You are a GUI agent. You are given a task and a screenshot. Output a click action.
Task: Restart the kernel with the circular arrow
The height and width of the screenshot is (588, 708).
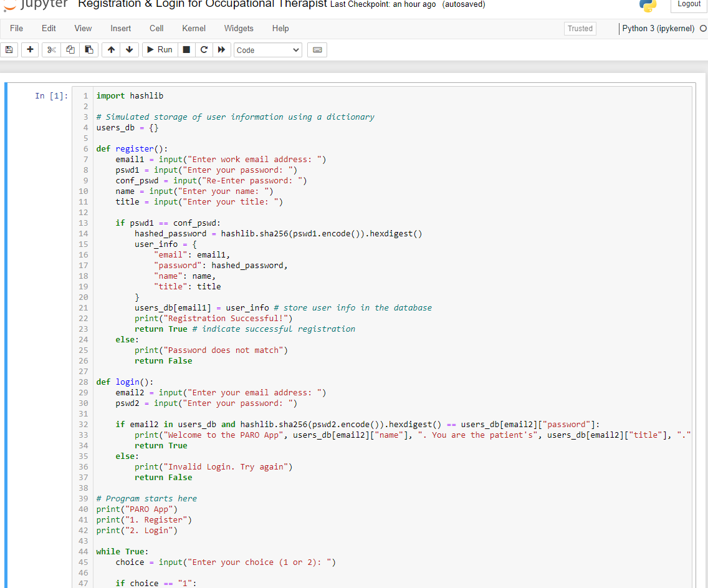(204, 50)
